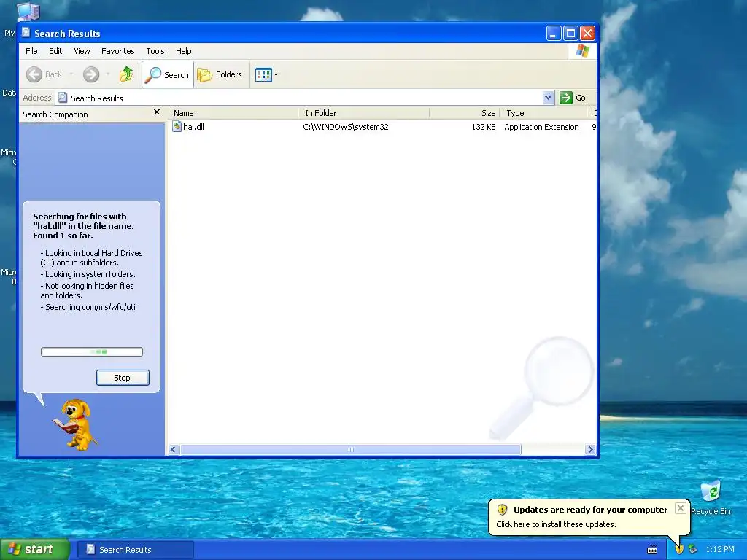747x560 pixels.
Task: Click the 132 KB size cell
Action: pos(484,127)
